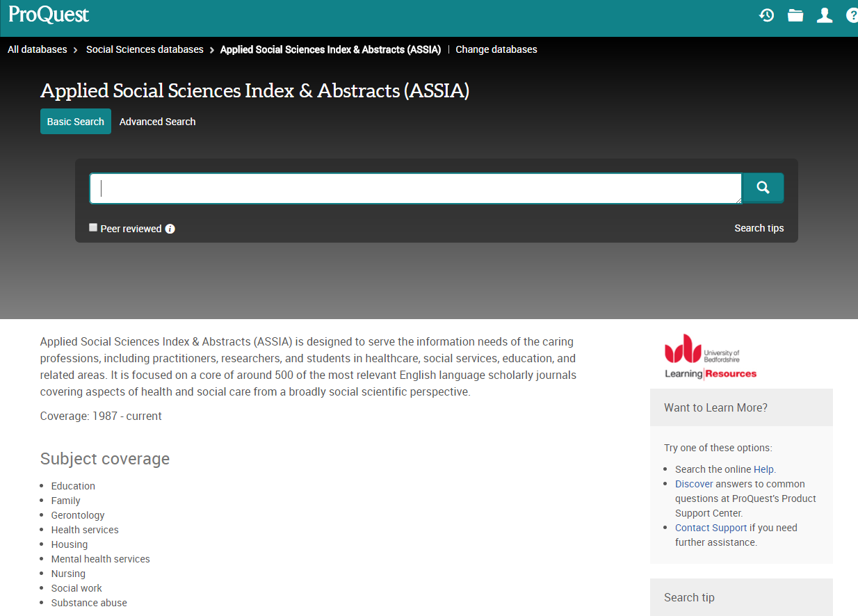Click the Change databases link
The width and height of the screenshot is (858, 616).
coord(496,49)
